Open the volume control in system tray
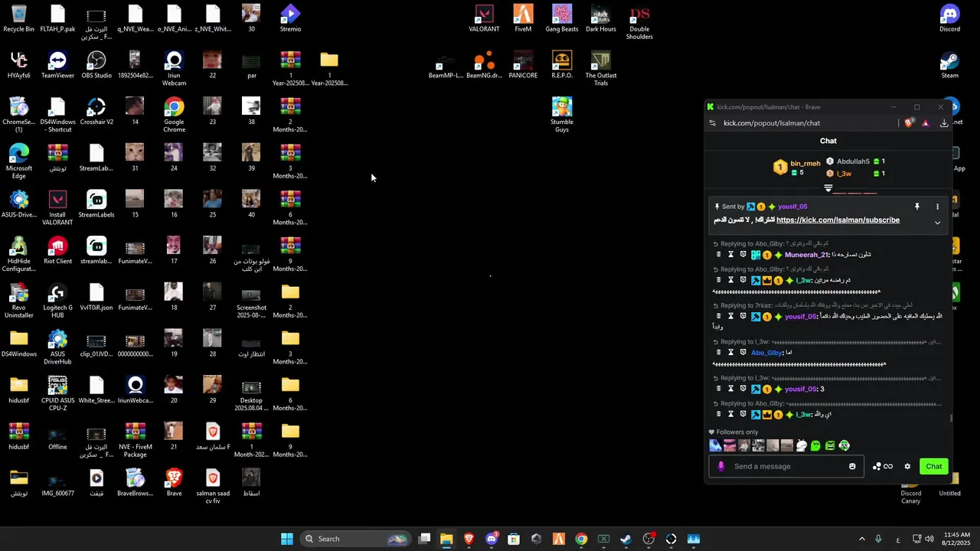The width and height of the screenshot is (980, 551). 929,539
